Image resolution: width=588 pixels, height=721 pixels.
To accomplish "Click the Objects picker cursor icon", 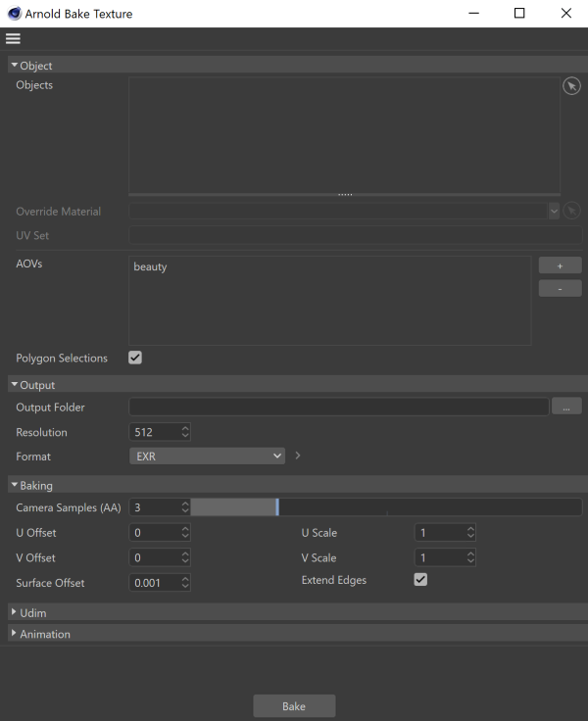I will point(571,86).
